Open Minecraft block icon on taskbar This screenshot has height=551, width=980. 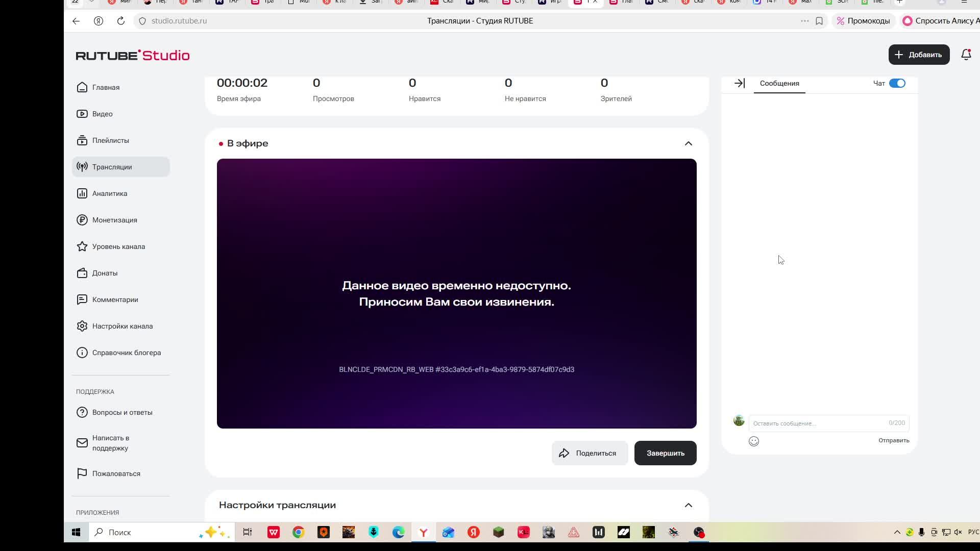coord(499,532)
